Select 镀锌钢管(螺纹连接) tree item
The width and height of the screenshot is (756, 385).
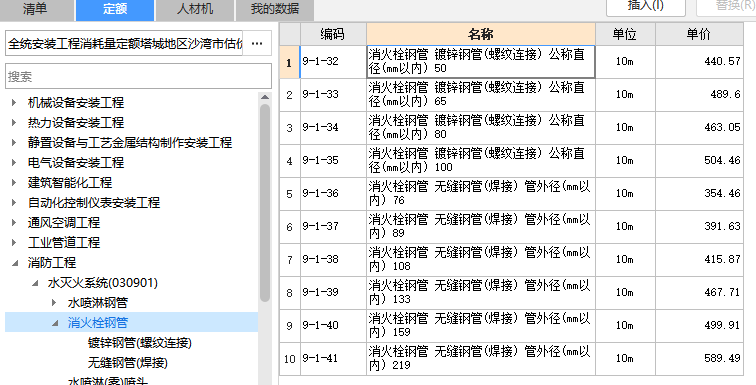(140, 343)
